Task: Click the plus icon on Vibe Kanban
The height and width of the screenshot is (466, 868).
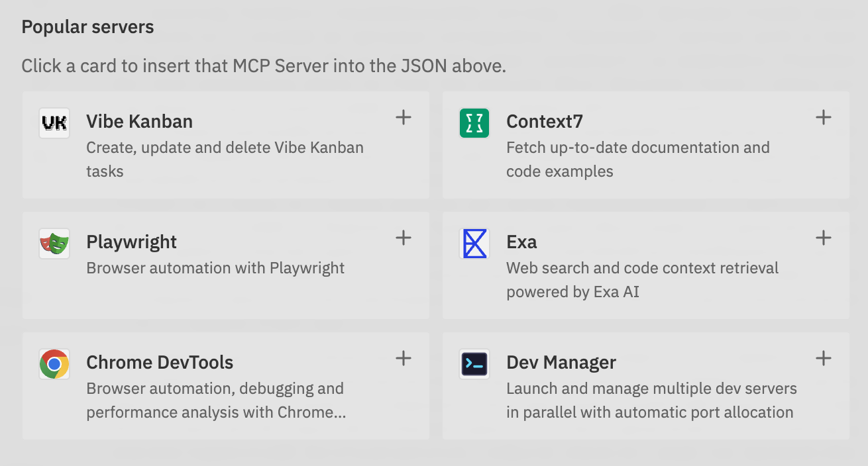Action: 403,117
